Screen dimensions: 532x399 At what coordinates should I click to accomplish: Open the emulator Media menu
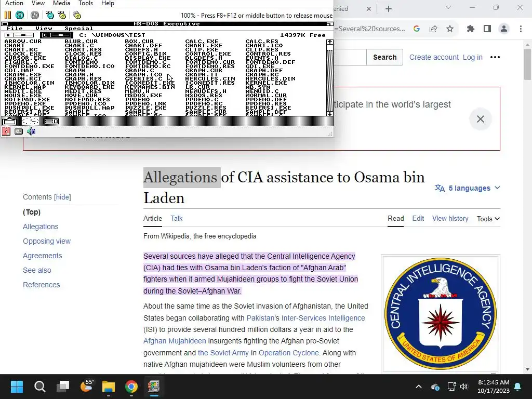pos(61,3)
